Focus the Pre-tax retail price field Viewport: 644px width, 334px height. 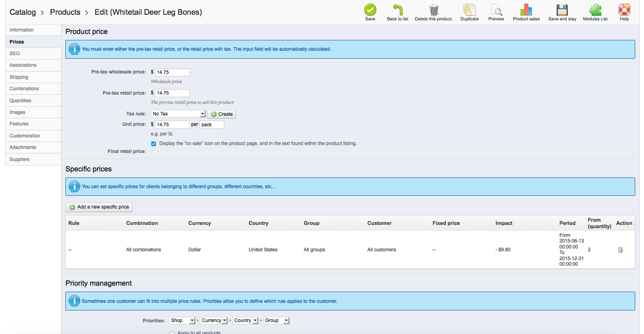pyautogui.click(x=172, y=93)
